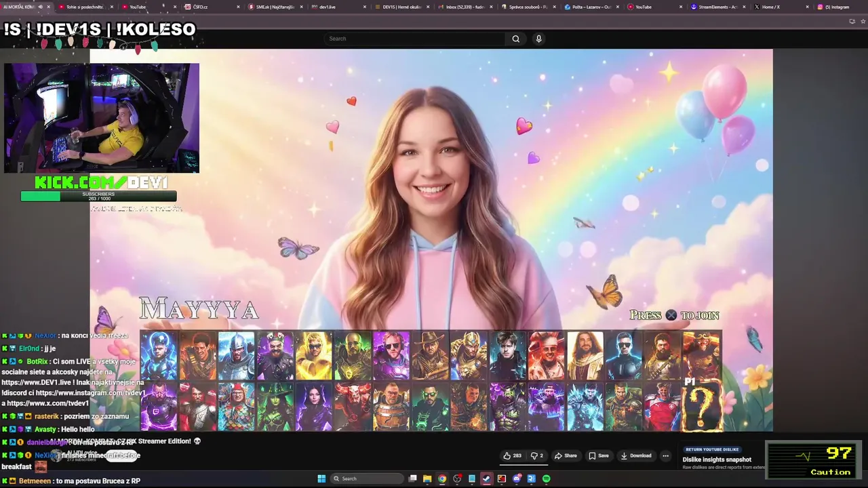Pick the cowboy hat character portrait
The width and height of the screenshot is (868, 488).
[x=430, y=356]
